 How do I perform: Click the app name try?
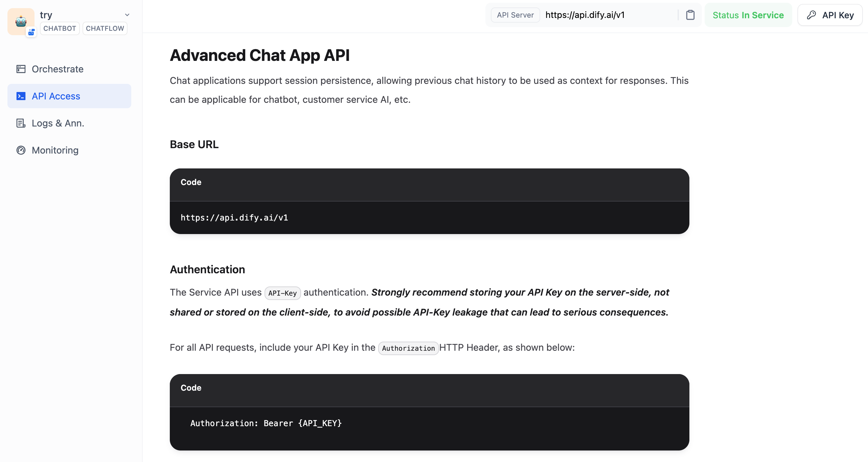[x=46, y=15]
